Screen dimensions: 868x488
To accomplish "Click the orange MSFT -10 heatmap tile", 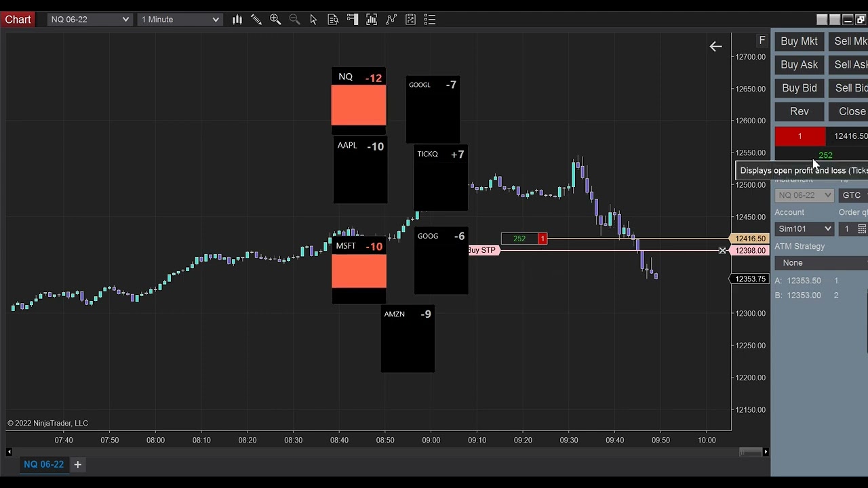I will [x=359, y=271].
